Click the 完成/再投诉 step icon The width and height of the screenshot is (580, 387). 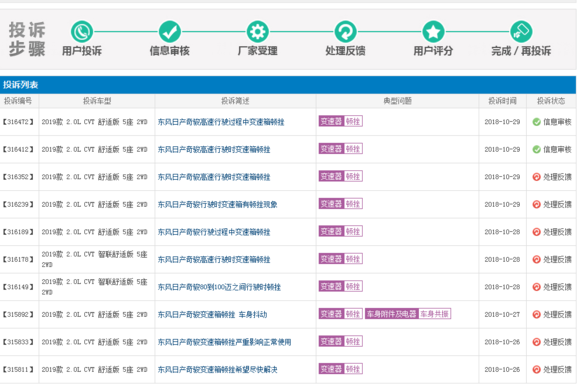[521, 32]
